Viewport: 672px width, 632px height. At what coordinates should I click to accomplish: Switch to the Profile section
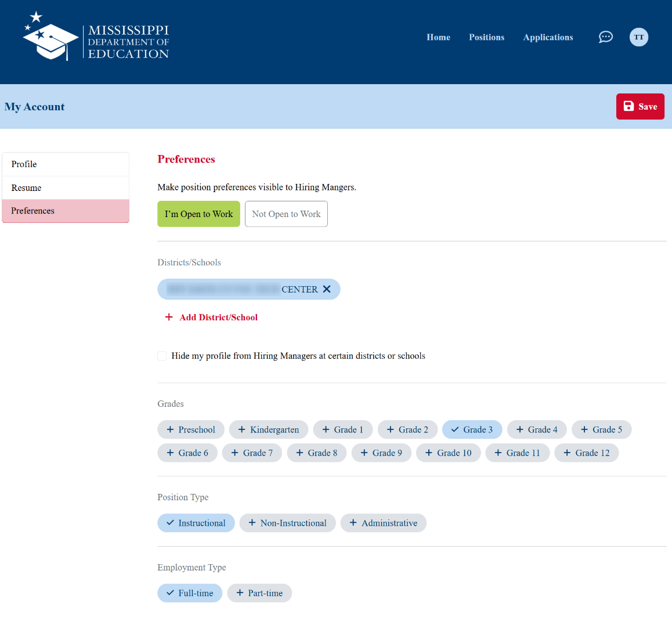pyautogui.click(x=66, y=164)
